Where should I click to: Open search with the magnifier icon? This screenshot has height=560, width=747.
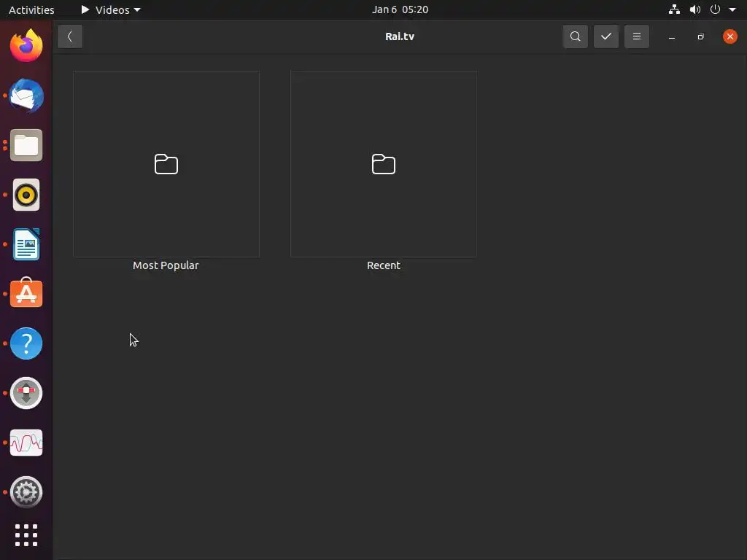click(575, 36)
